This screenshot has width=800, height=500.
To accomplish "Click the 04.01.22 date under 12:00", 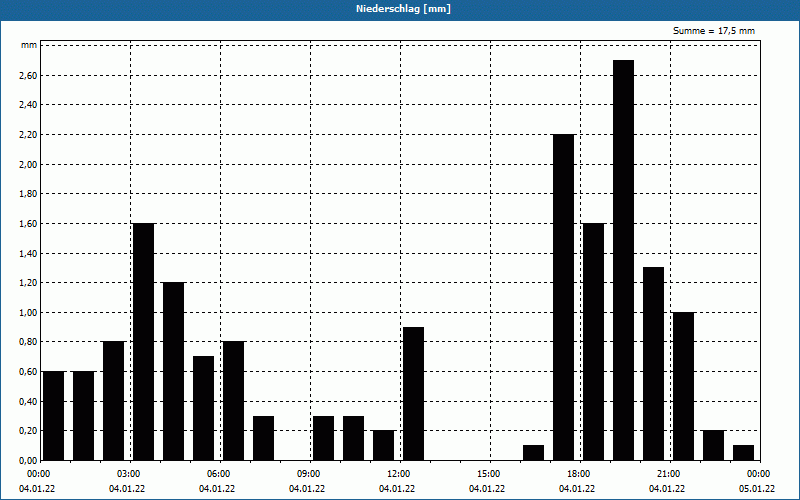I will tap(397, 489).
